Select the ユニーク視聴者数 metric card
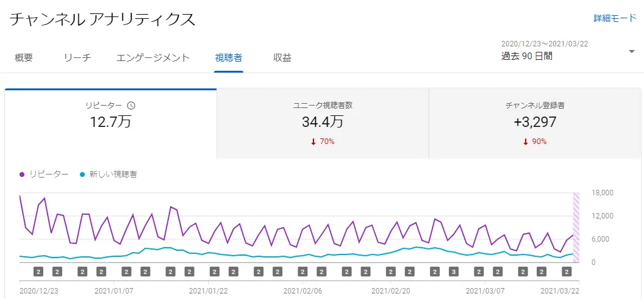The image size is (644, 299). tap(323, 123)
